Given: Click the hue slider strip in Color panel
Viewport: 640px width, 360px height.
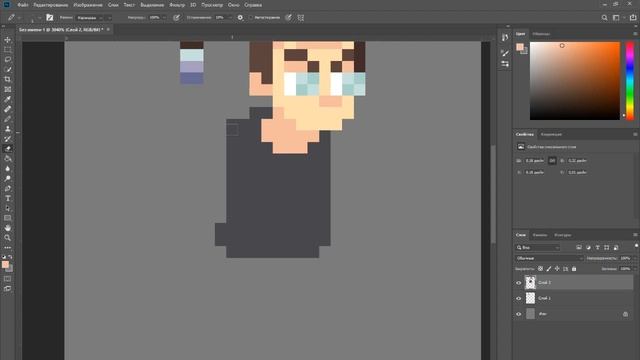Looking at the screenshot, I should pos(630,80).
